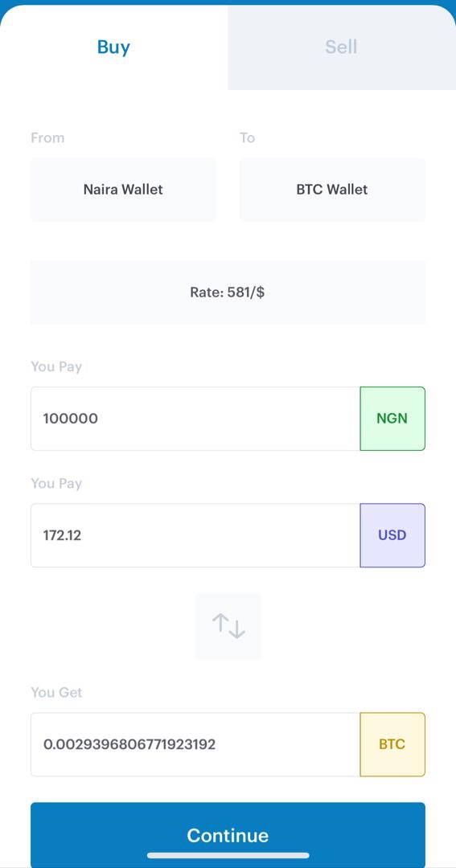Screen dimensions: 456x868
Task: Tap the home indicator bar at bottom
Action: pos(228,856)
